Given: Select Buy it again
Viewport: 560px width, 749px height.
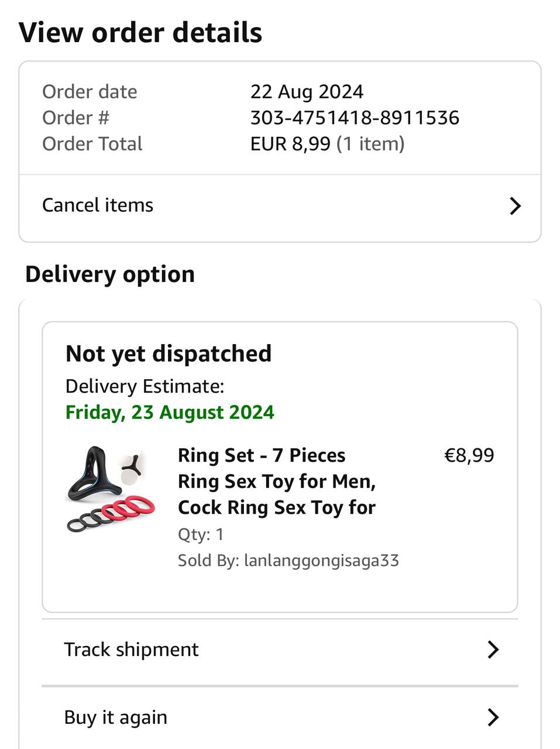Looking at the screenshot, I should [x=116, y=717].
